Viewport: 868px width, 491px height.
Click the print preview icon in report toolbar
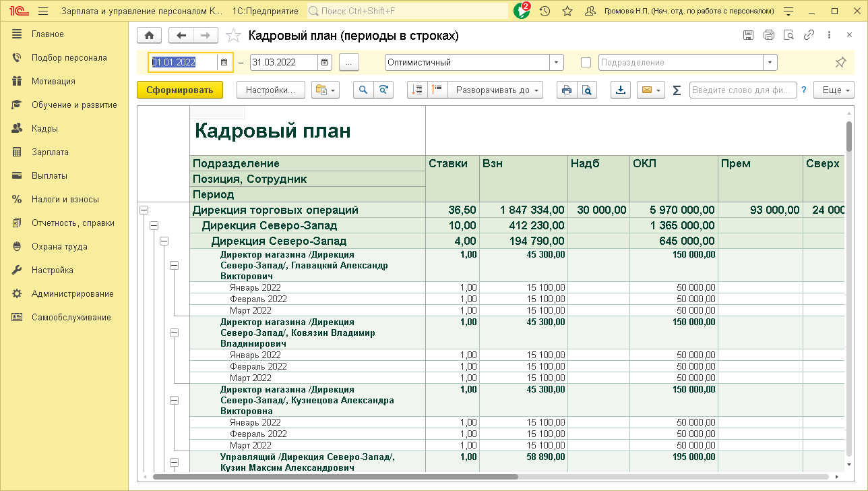[587, 90]
